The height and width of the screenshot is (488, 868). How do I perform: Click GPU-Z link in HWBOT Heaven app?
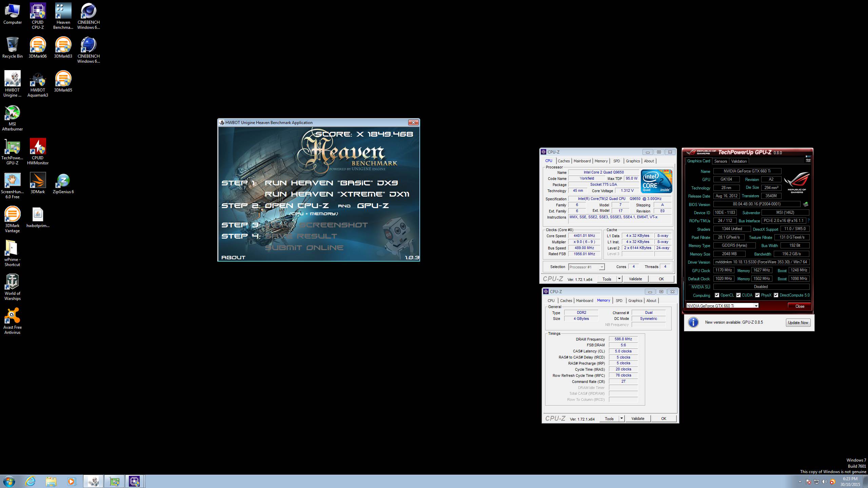(373, 206)
